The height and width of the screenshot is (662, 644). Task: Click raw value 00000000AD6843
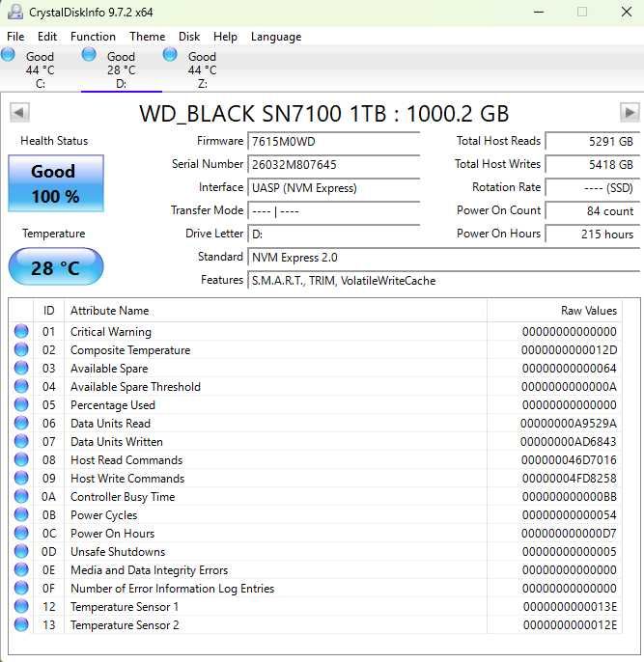569,442
